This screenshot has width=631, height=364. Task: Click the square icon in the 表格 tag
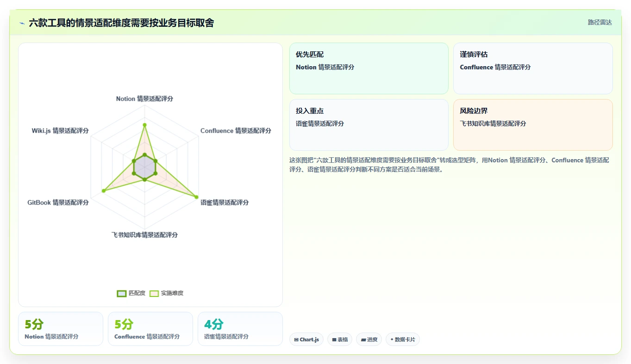(x=334, y=340)
